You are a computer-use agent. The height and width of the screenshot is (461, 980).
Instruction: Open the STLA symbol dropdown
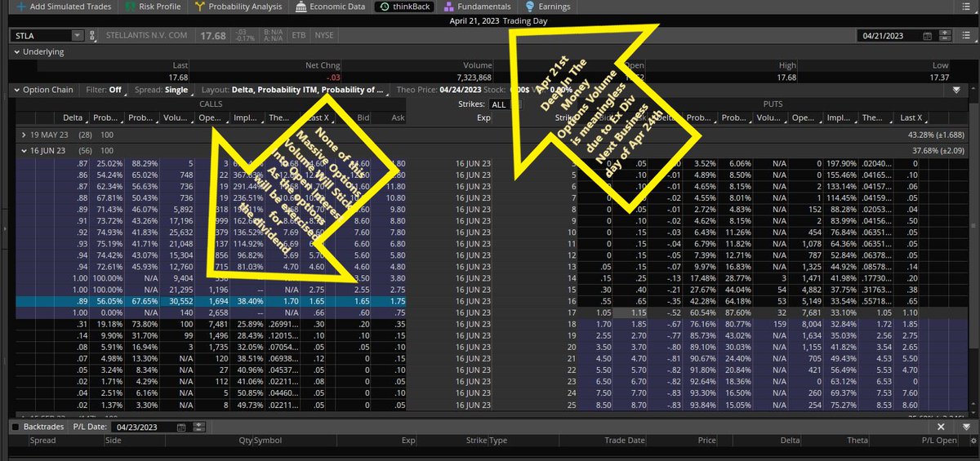coord(77,35)
